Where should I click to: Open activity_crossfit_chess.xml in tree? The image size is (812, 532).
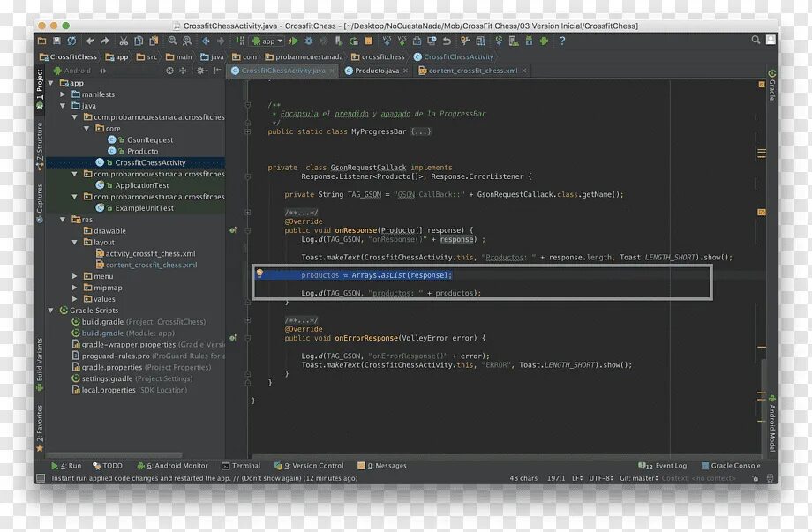[x=150, y=253]
